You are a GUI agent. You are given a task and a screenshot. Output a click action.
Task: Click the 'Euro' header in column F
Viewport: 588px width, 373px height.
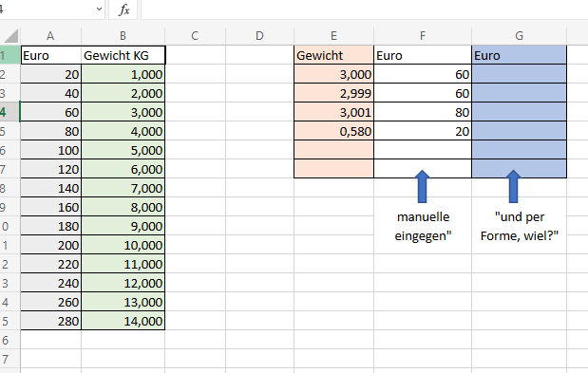point(423,55)
